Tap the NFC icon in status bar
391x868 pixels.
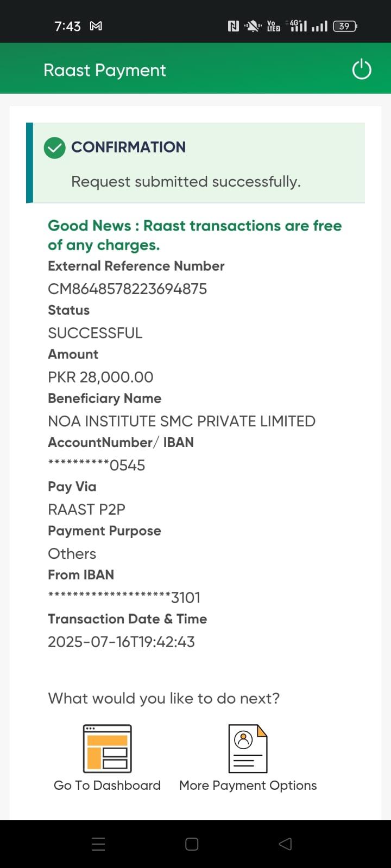(234, 26)
